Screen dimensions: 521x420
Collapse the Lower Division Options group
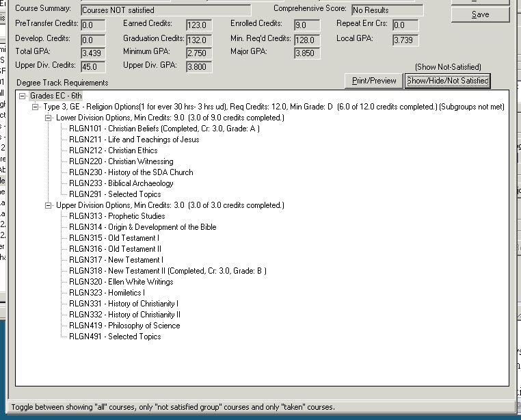(x=48, y=118)
